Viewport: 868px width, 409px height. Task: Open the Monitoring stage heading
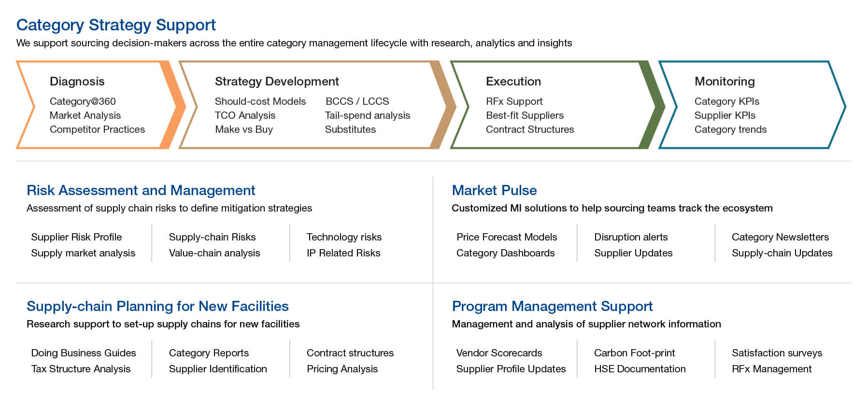pos(725,82)
